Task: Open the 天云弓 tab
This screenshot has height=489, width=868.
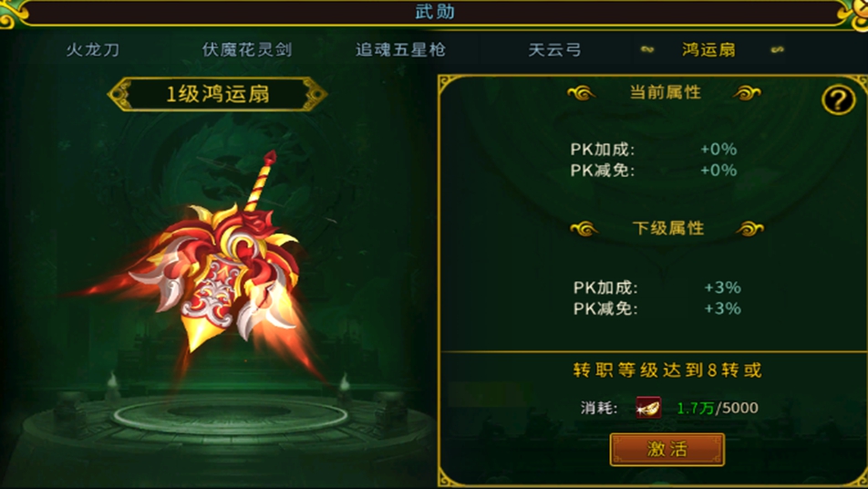Action: pos(554,50)
